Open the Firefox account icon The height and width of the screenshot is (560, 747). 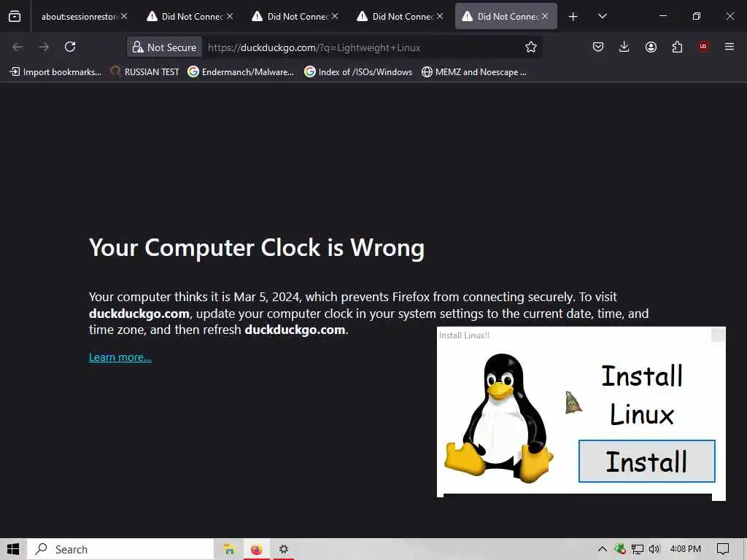pos(651,47)
